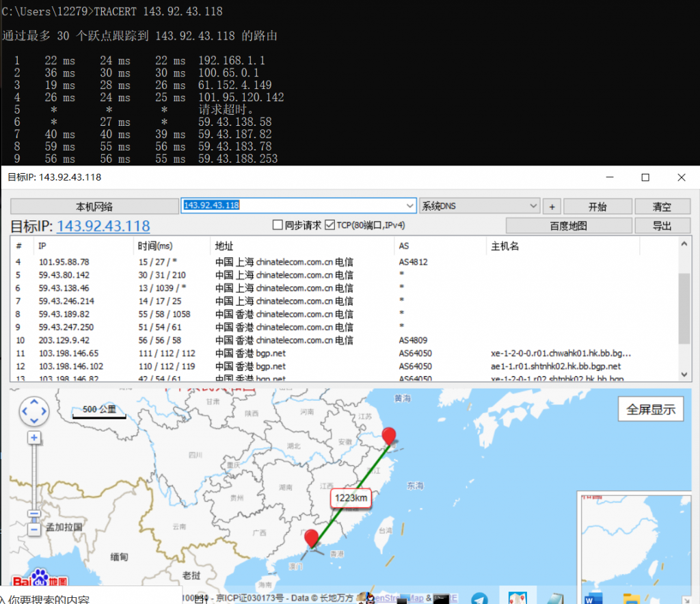The image size is (700, 604).
Task: Expand the target IP address dropdown
Action: (409, 205)
